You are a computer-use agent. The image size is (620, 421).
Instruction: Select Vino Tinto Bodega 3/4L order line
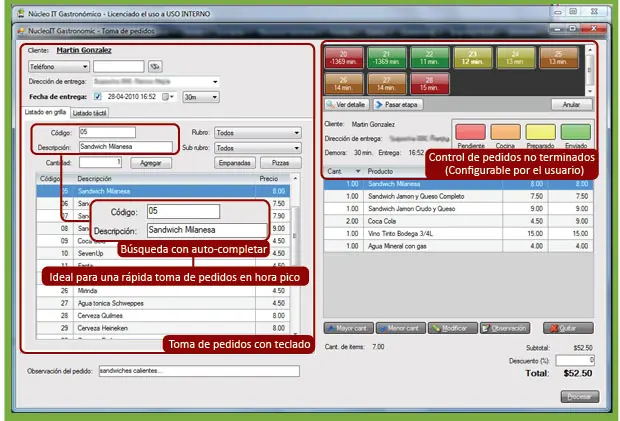[459, 234]
